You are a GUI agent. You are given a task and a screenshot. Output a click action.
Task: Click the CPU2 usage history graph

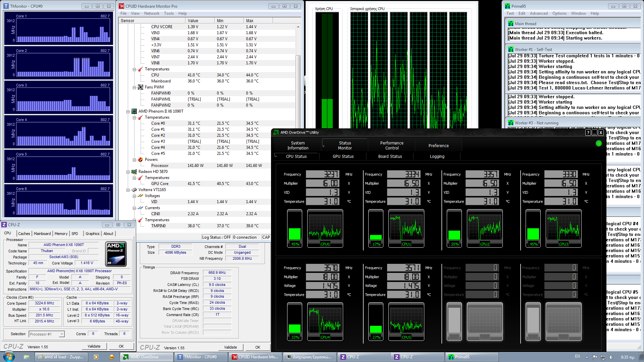click(485, 228)
